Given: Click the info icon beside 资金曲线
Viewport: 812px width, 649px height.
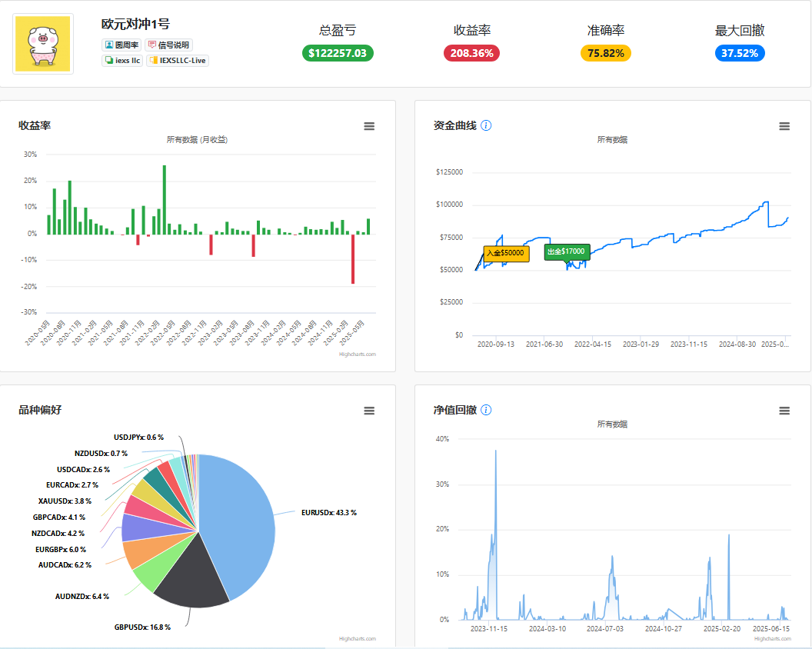Looking at the screenshot, I should [486, 125].
